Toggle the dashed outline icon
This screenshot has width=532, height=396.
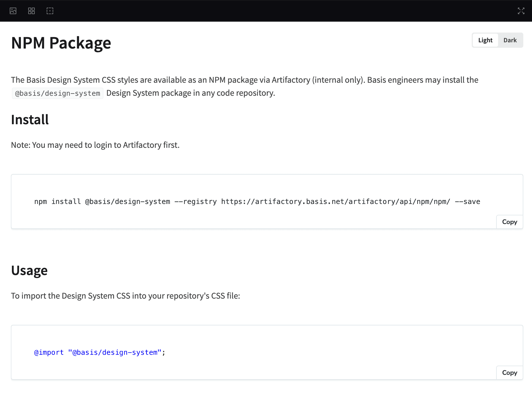[50, 11]
